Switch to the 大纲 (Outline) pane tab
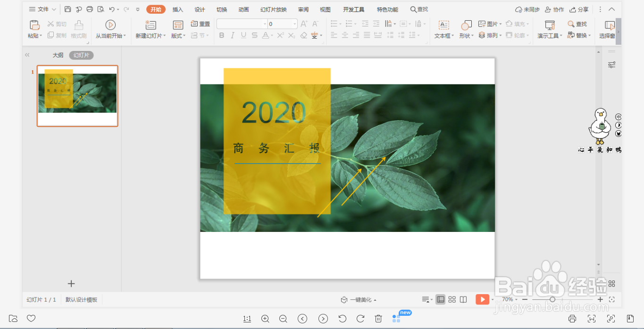Screen dimensions: 644x329 58,55
